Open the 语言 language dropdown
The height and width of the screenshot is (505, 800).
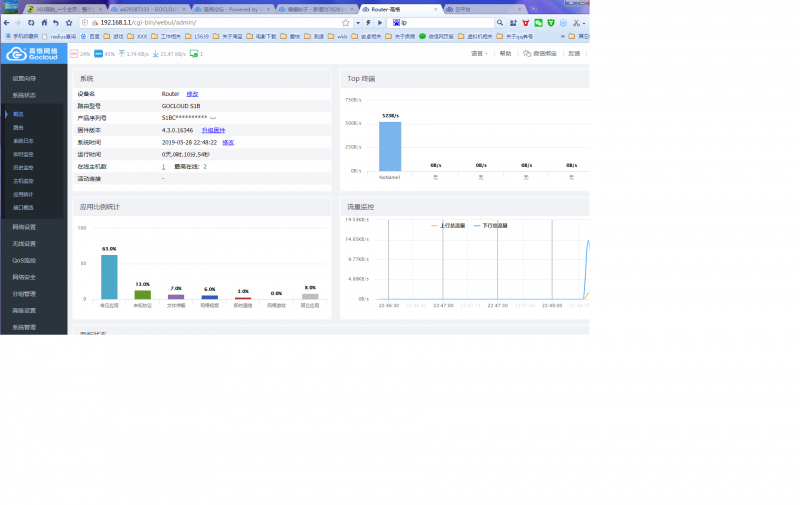click(479, 54)
